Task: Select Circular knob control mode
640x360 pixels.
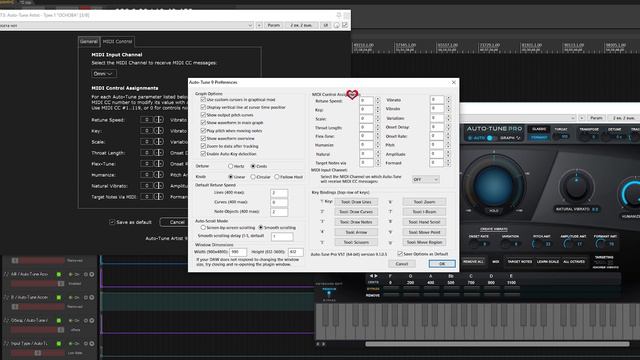Action: pyautogui.click(x=253, y=177)
